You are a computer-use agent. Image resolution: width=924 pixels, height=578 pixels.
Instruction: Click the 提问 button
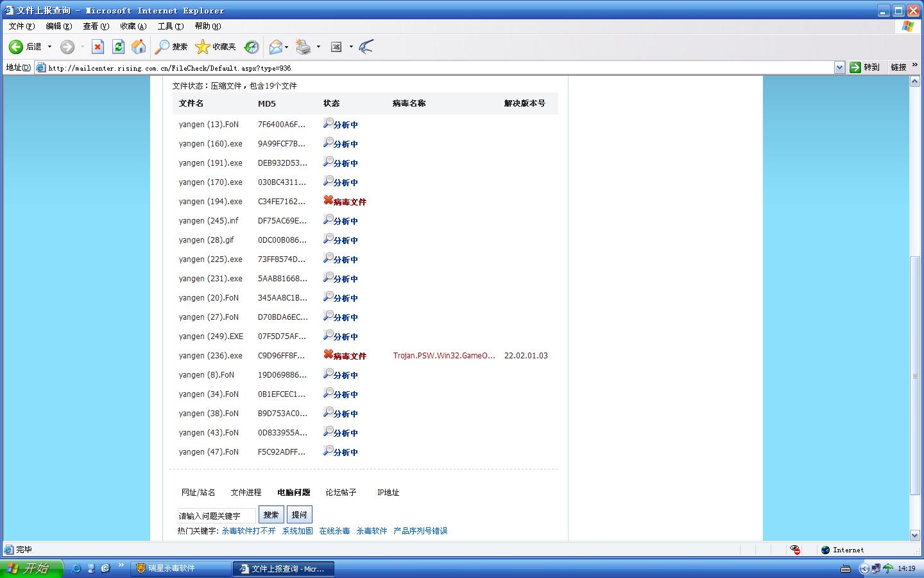(299, 515)
